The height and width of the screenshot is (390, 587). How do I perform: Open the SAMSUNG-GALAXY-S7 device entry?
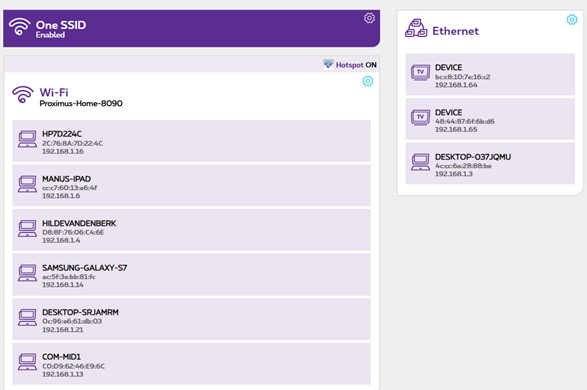(x=192, y=274)
